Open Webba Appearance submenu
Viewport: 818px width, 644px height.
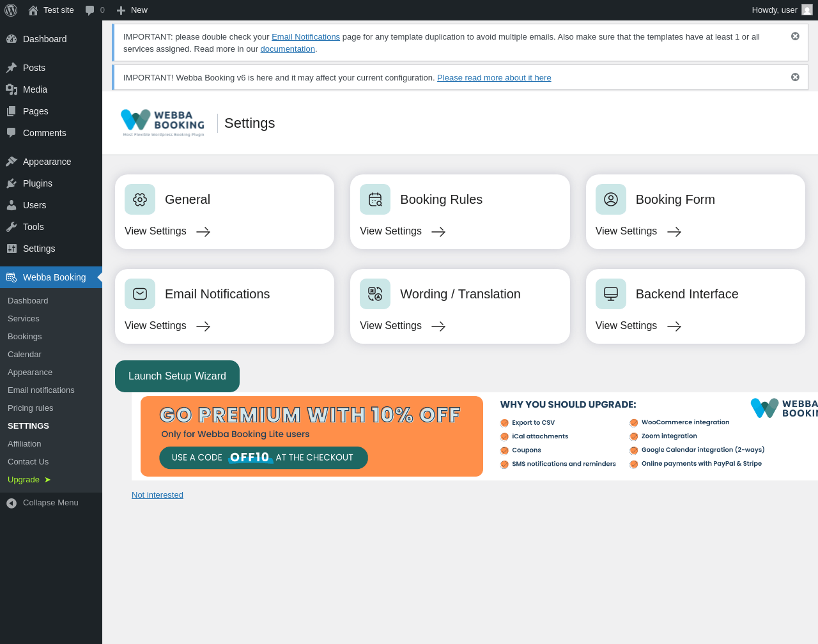(51, 372)
